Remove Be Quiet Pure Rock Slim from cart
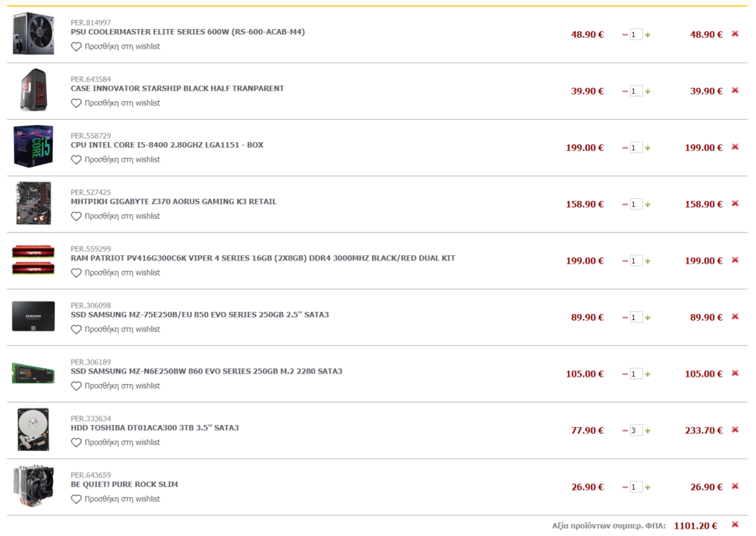The width and height of the screenshot is (756, 536). tap(735, 486)
